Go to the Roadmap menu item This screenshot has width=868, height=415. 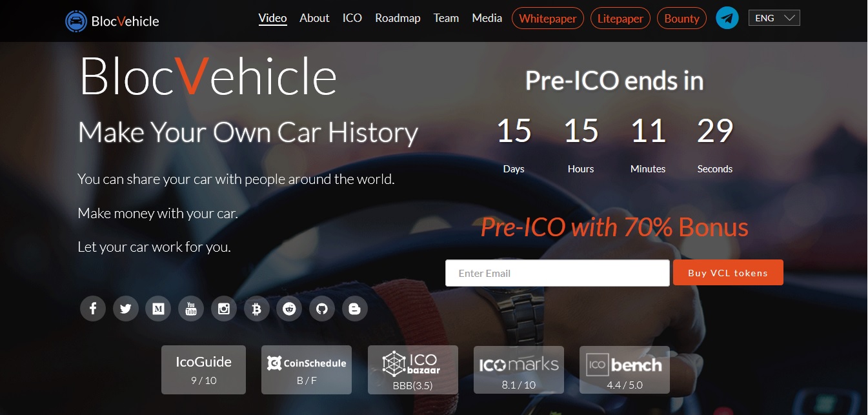click(x=398, y=18)
